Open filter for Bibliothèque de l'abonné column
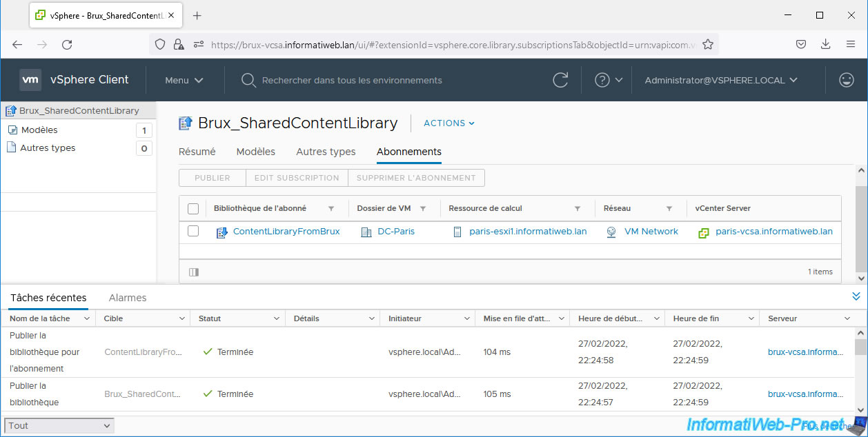Viewport: 868px width, 437px height. click(331, 208)
